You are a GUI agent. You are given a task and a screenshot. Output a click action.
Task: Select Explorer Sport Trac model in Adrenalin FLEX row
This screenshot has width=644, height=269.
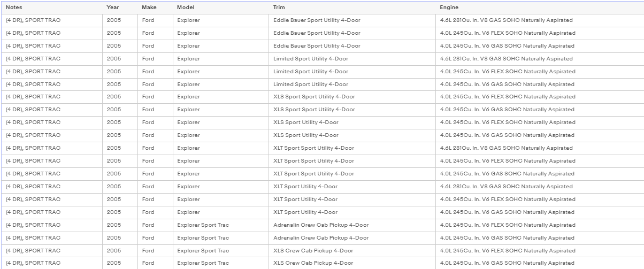(221, 225)
